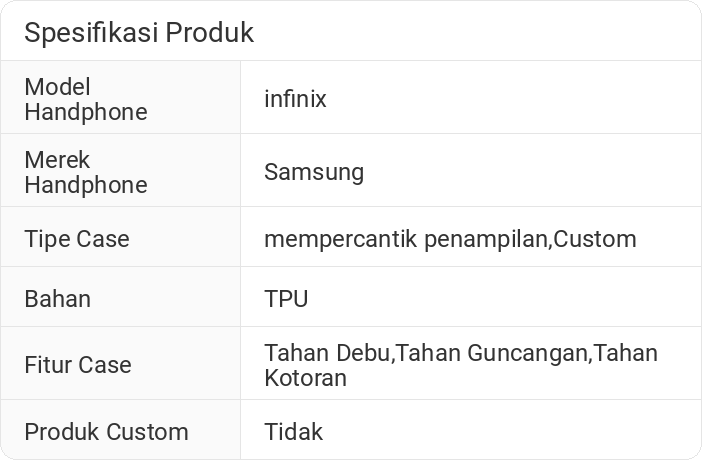Click the 'Tipe Case' label
The width and height of the screenshot is (702, 461).
[77, 239]
